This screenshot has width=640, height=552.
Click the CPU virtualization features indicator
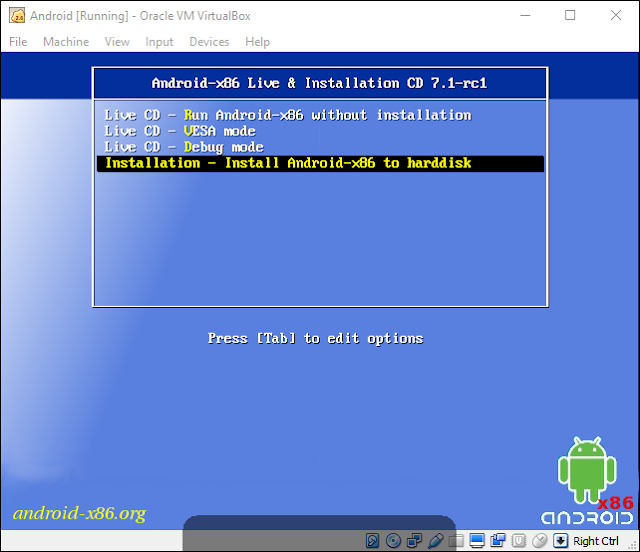pos(519,541)
